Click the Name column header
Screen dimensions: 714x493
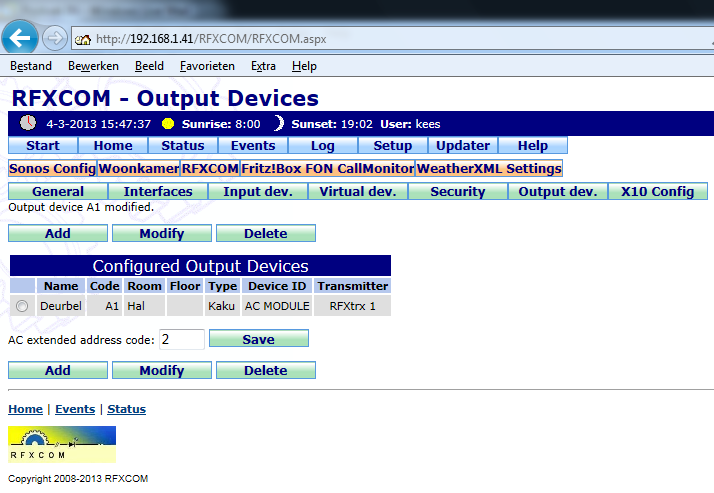pos(61,286)
